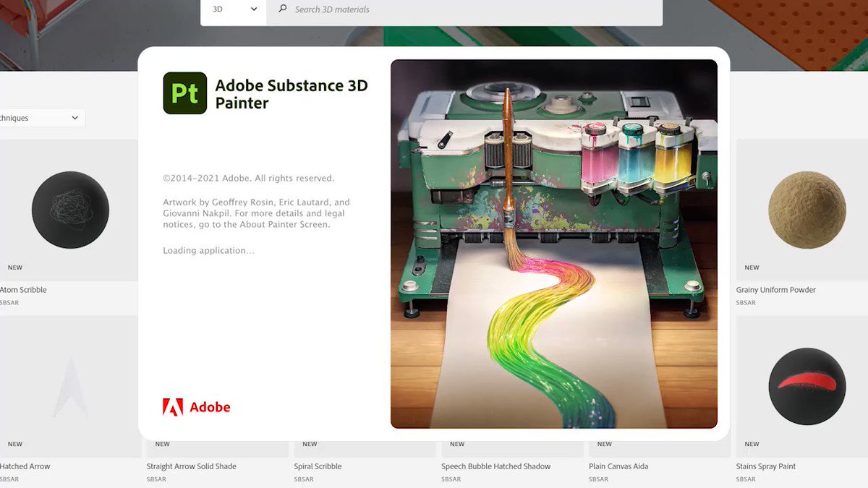Viewport: 868px width, 488px height.
Task: Click the 'Adobe Substance 3D Painter' heading
Action: click(x=292, y=94)
